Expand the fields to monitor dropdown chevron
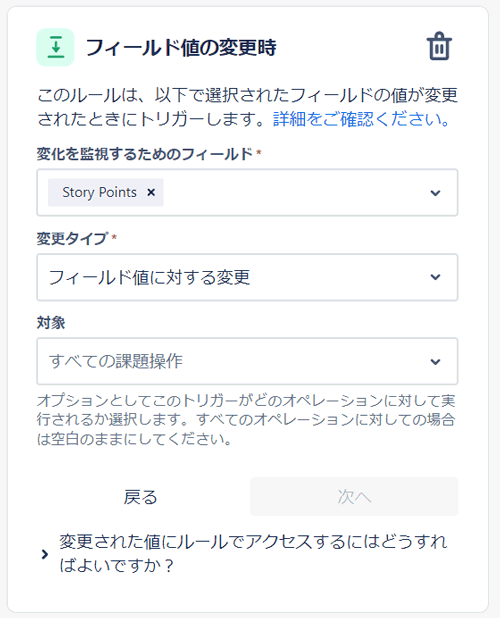This screenshot has width=500, height=618. [x=435, y=193]
